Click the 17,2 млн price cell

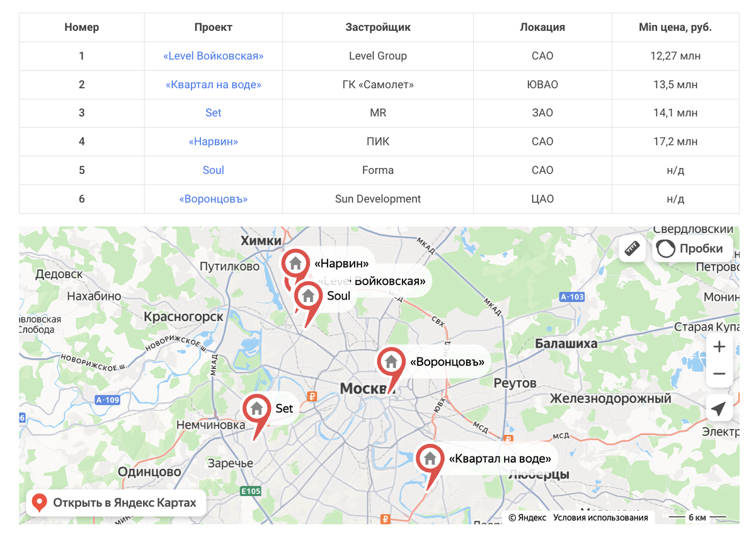(675, 142)
